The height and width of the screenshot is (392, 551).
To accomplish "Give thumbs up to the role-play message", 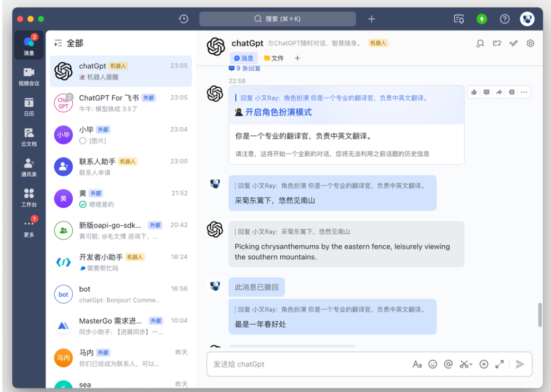I will tap(474, 92).
